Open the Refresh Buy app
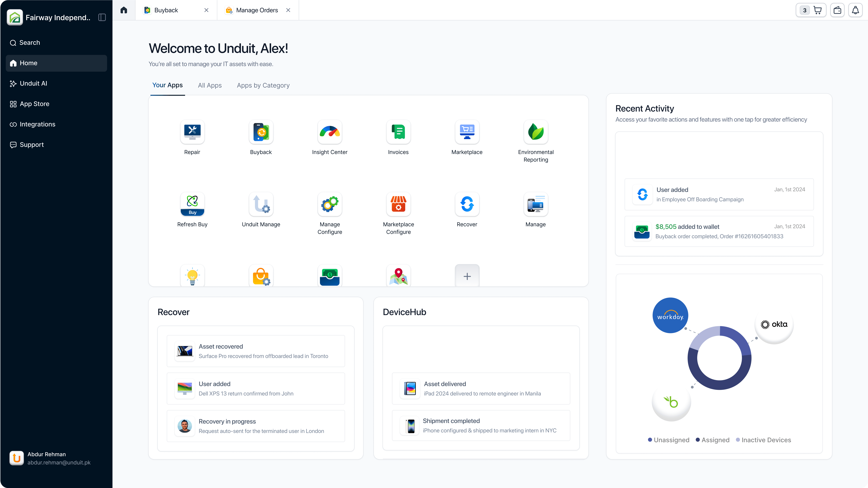Image resolution: width=868 pixels, height=488 pixels. [x=192, y=204]
